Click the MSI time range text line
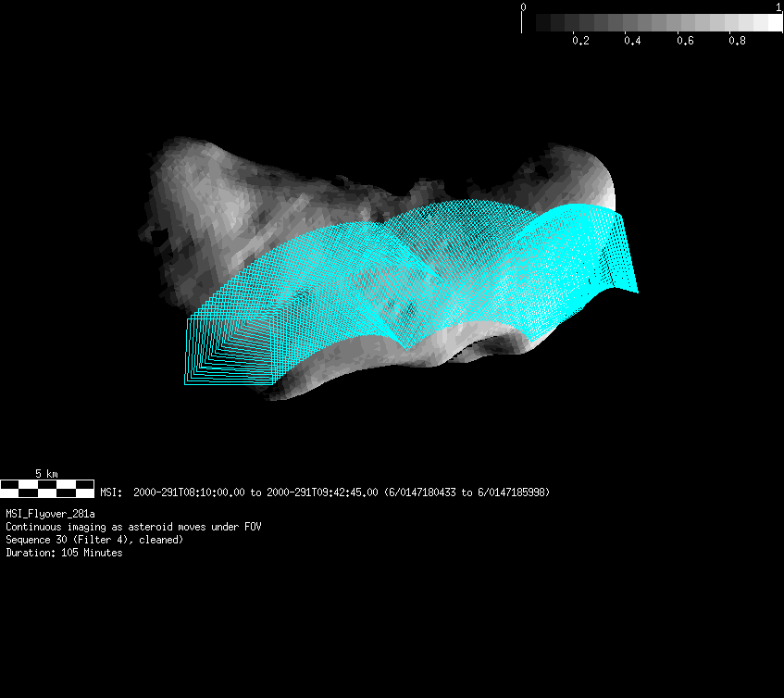784x698 pixels. coord(325,492)
